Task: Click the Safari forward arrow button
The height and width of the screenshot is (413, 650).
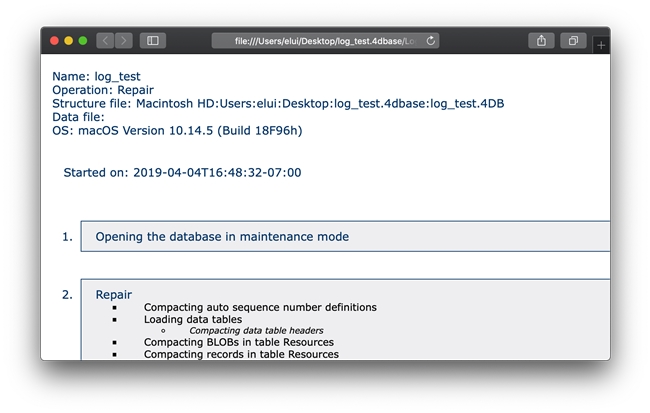Action: pos(123,41)
